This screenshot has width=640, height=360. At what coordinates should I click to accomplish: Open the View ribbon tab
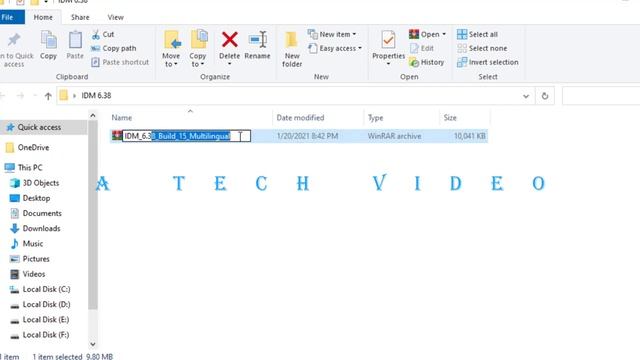coord(116,17)
